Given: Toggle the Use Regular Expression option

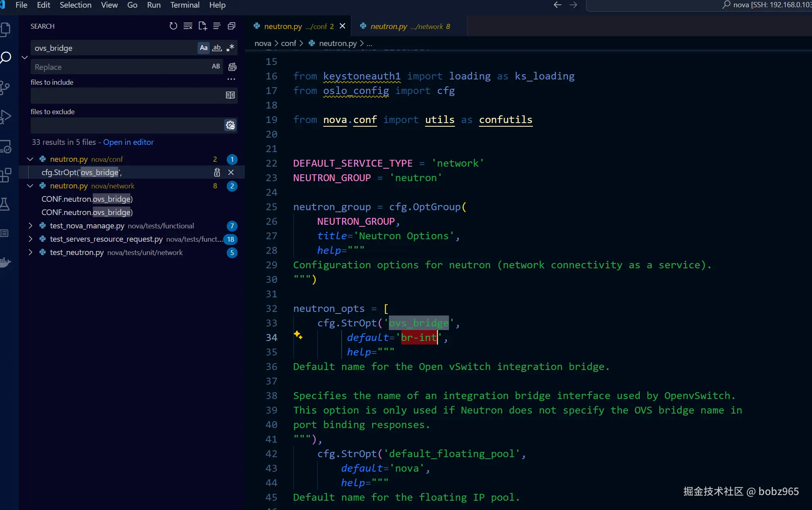Looking at the screenshot, I should [x=230, y=48].
